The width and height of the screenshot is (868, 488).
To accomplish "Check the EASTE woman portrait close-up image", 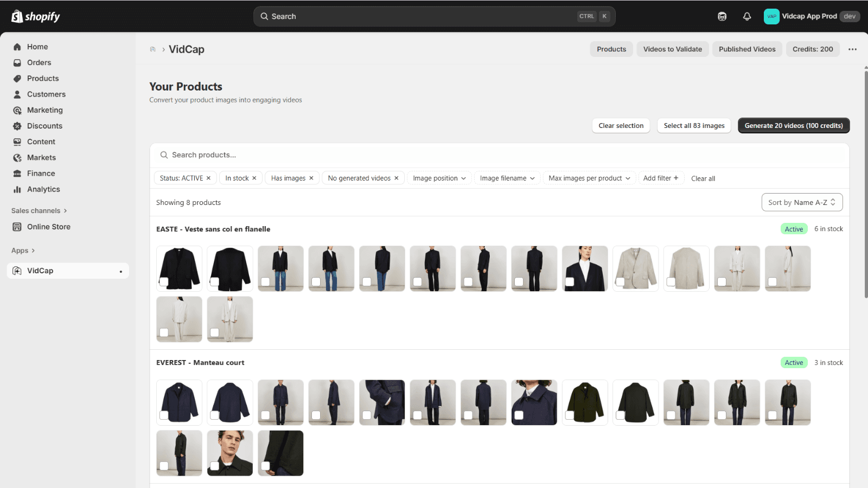I will [x=570, y=281].
